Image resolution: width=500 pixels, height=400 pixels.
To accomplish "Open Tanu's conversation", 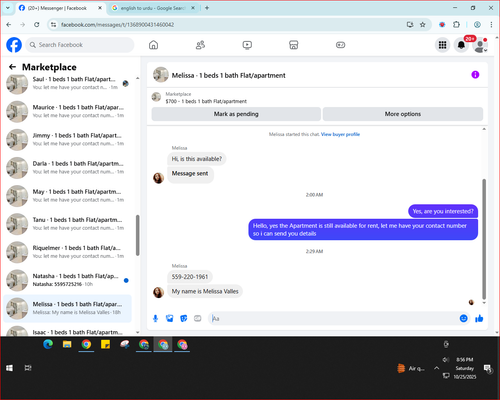I will click(68, 224).
